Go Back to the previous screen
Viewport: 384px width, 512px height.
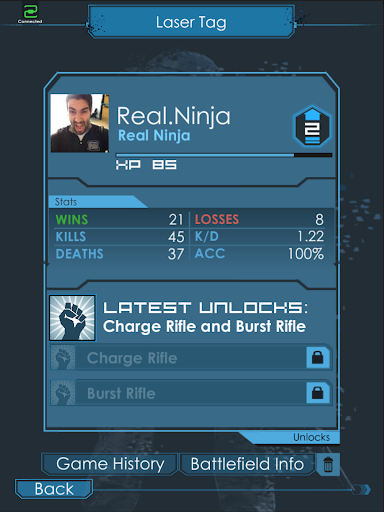tap(54, 489)
